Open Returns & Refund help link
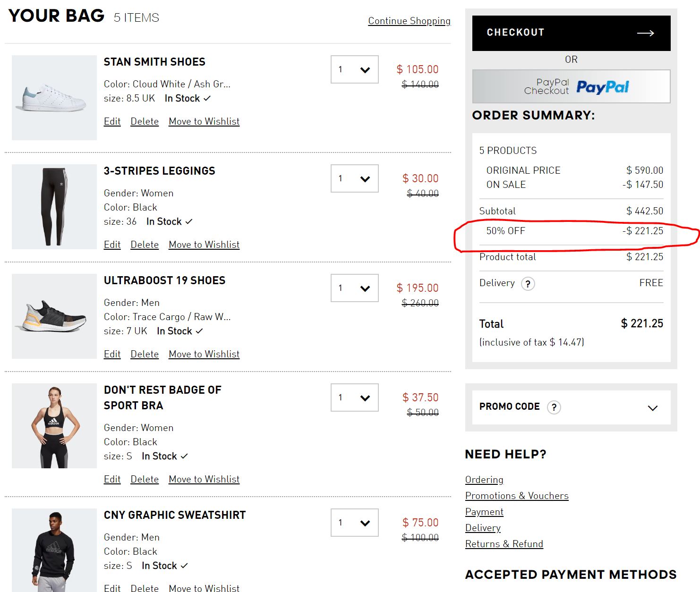700x592 pixels. [x=504, y=544]
